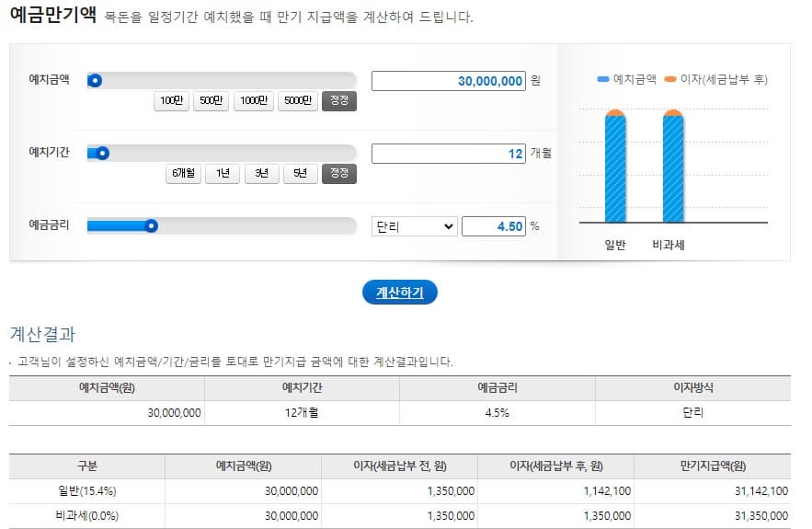Click the 예치금액 slider handle
Screen dimensions: 812x529
(x=95, y=81)
